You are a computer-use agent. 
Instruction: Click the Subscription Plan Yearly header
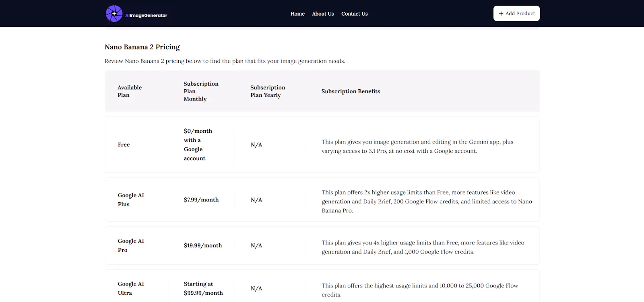click(x=268, y=91)
